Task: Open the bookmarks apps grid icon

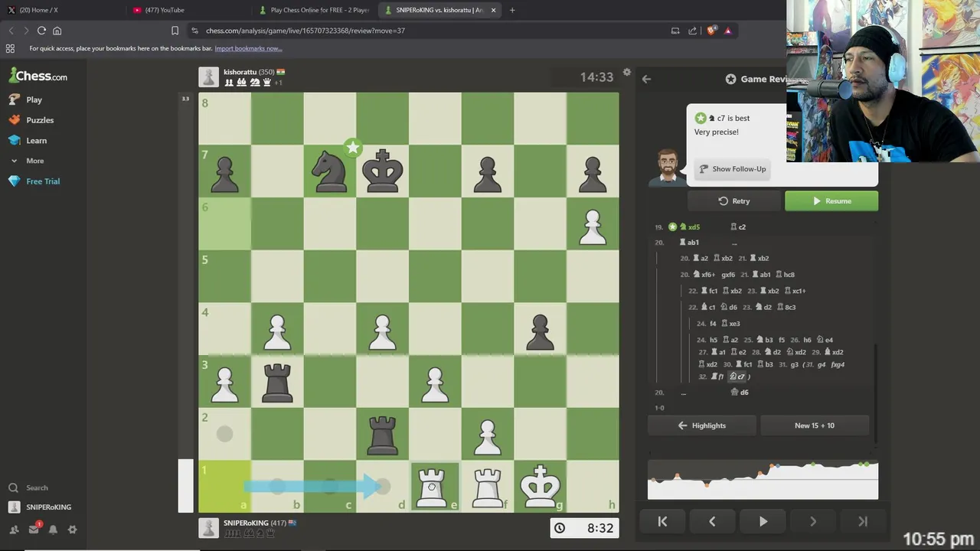Action: tap(10, 48)
